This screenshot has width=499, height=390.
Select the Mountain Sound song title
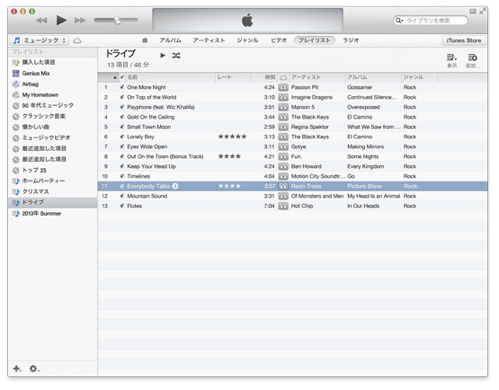(x=147, y=196)
